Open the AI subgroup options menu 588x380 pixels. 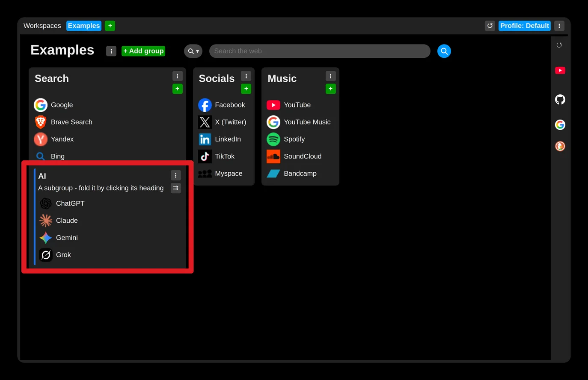tap(176, 175)
